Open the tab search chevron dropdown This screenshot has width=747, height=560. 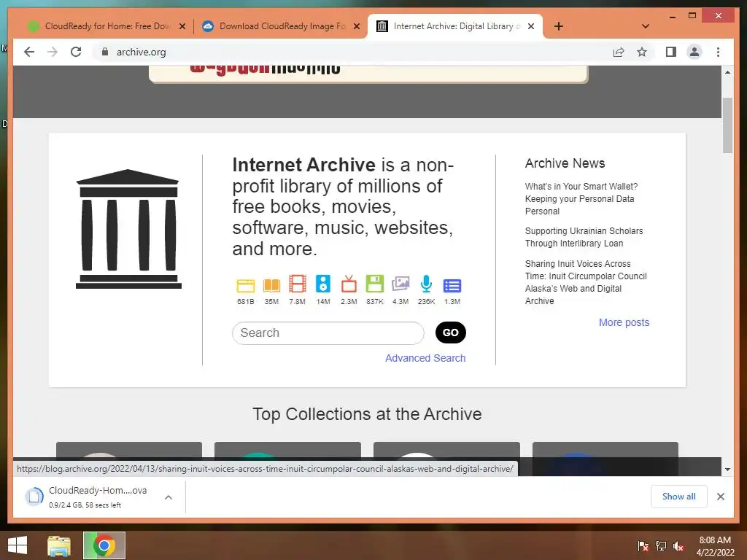pyautogui.click(x=646, y=26)
